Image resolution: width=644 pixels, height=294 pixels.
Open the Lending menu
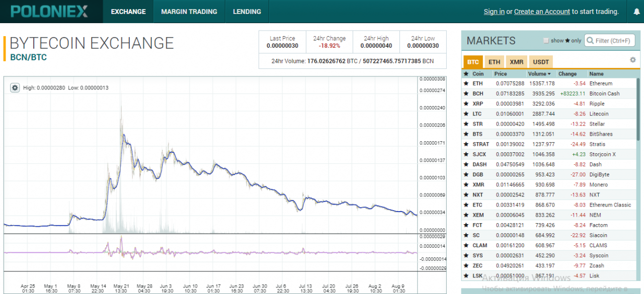[x=247, y=12]
